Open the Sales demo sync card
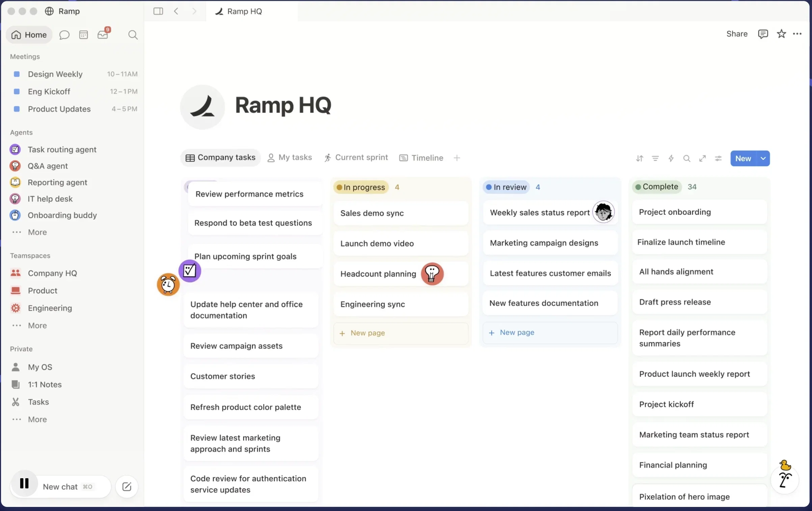Screen dimensions: 812x511 [x=401, y=213]
